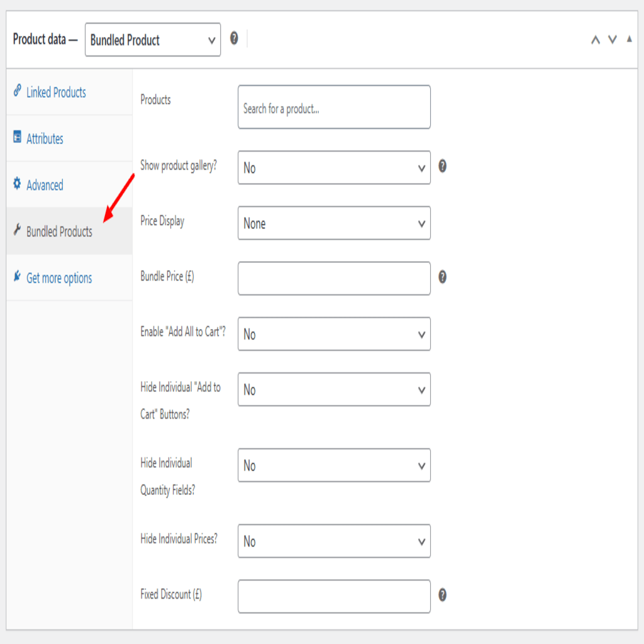
Task: Show help for Show product gallery option
Action: 442,166
